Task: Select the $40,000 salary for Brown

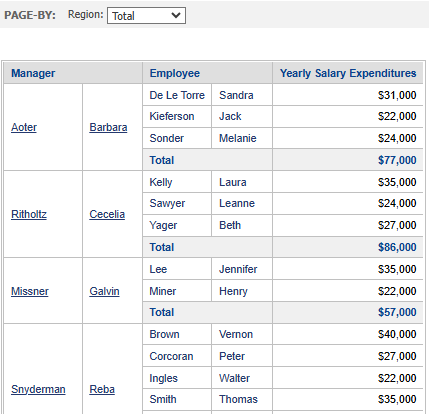Action: 348,334
